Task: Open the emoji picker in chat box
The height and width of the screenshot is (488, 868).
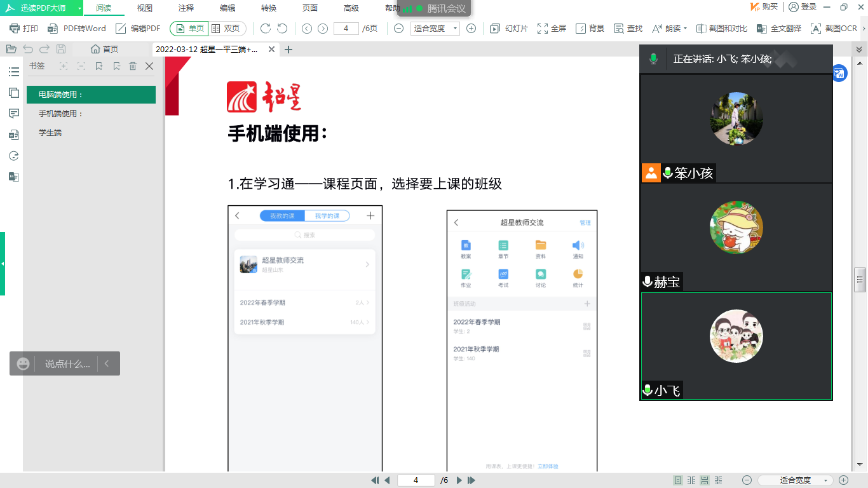Action: click(x=23, y=363)
